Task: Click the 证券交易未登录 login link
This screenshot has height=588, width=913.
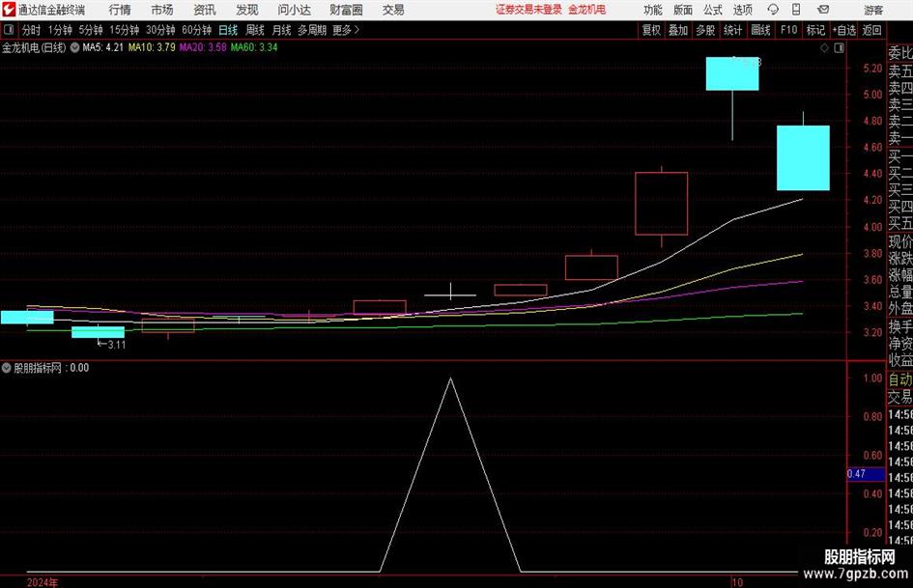Action: [528, 10]
